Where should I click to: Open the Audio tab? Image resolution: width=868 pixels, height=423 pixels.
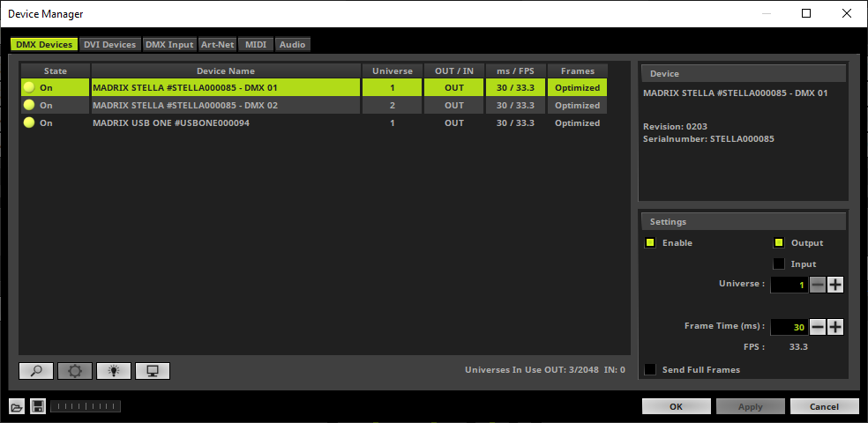tap(292, 45)
